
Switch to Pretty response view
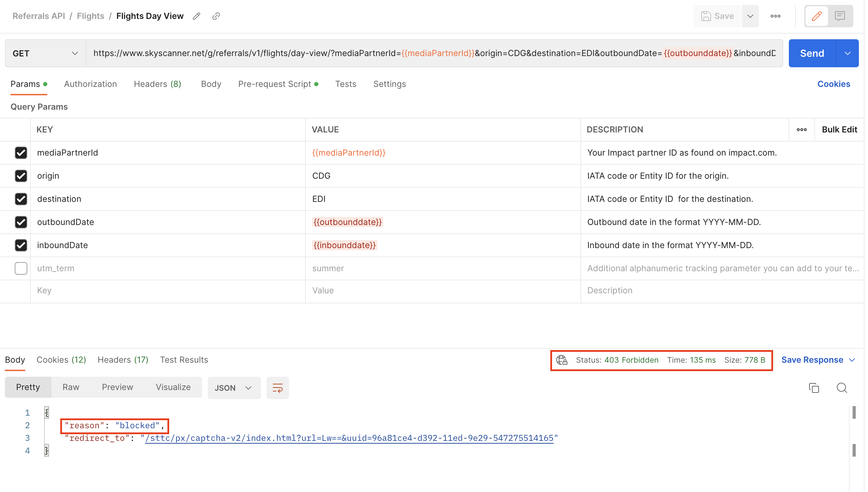pos(28,387)
